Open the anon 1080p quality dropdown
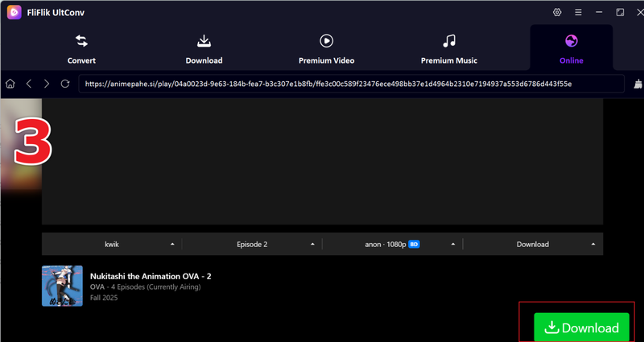Screen dimensions: 644x342 [x=393, y=245]
